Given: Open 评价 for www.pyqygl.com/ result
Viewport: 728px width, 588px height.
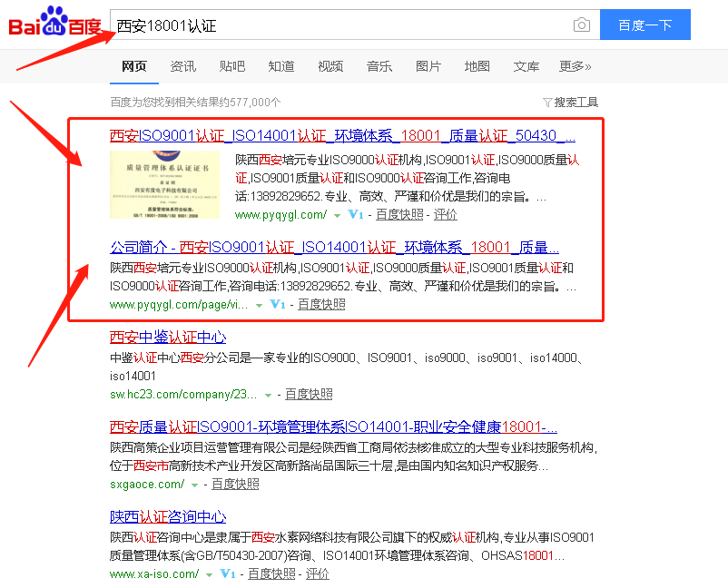Looking at the screenshot, I should click(446, 214).
